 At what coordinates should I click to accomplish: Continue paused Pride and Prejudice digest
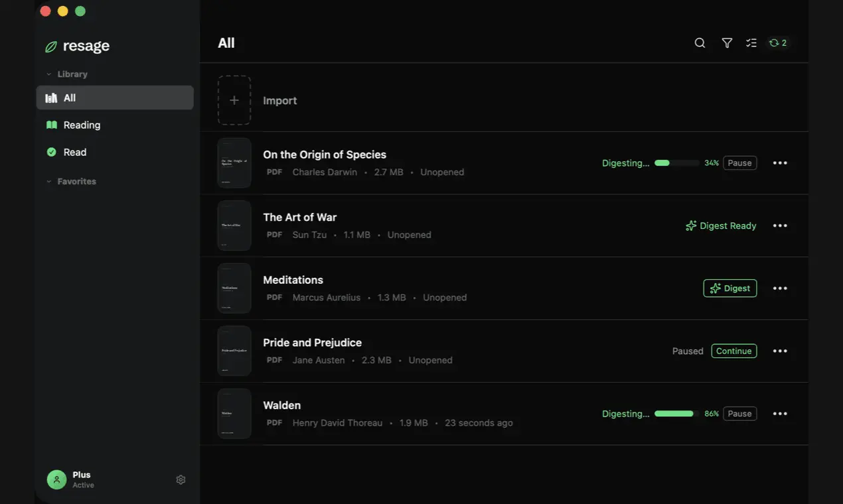(x=733, y=351)
